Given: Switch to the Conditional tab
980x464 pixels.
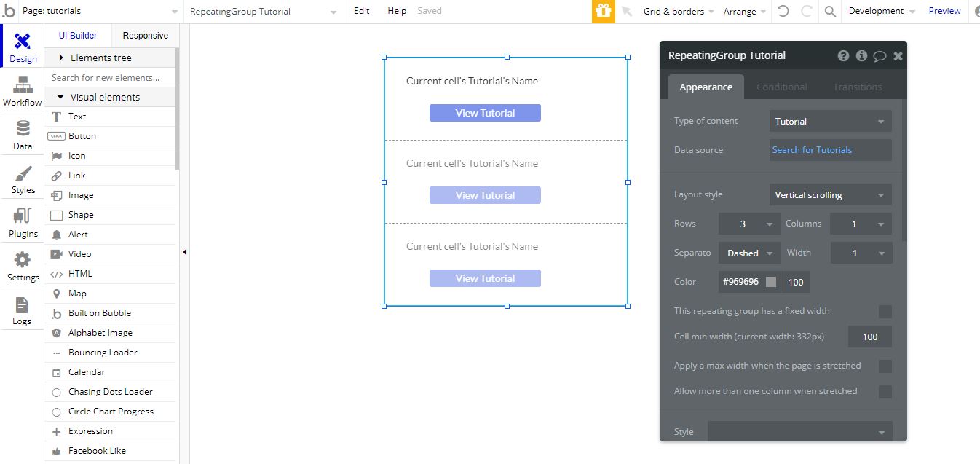Looking at the screenshot, I should [x=781, y=87].
